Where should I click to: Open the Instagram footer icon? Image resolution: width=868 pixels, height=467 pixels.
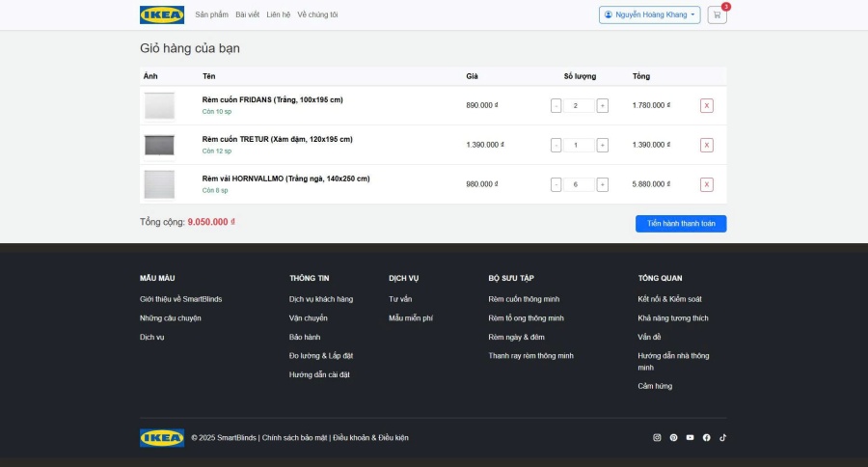tap(657, 438)
